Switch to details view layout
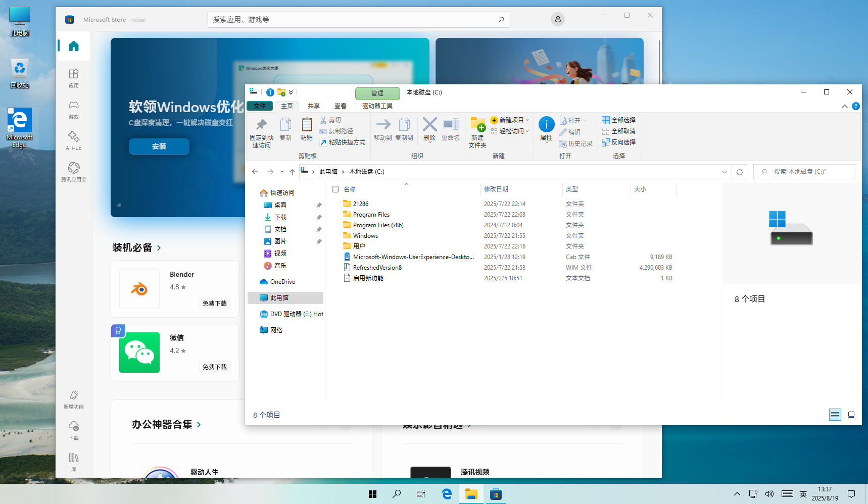This screenshot has height=504, width=868. [x=835, y=415]
